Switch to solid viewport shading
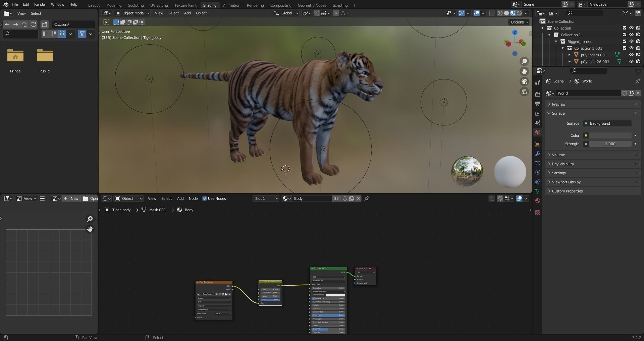The height and width of the screenshot is (341, 644). coord(506,13)
